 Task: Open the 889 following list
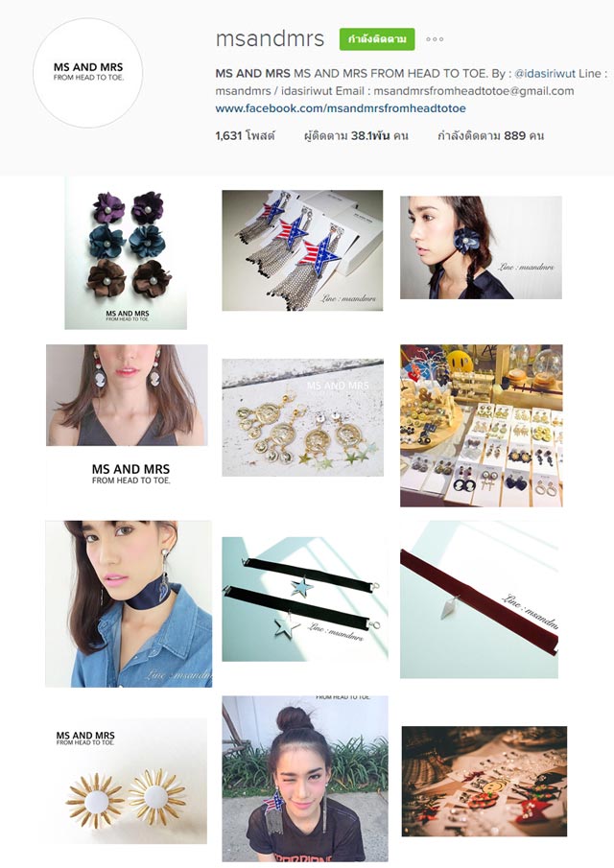point(491,135)
